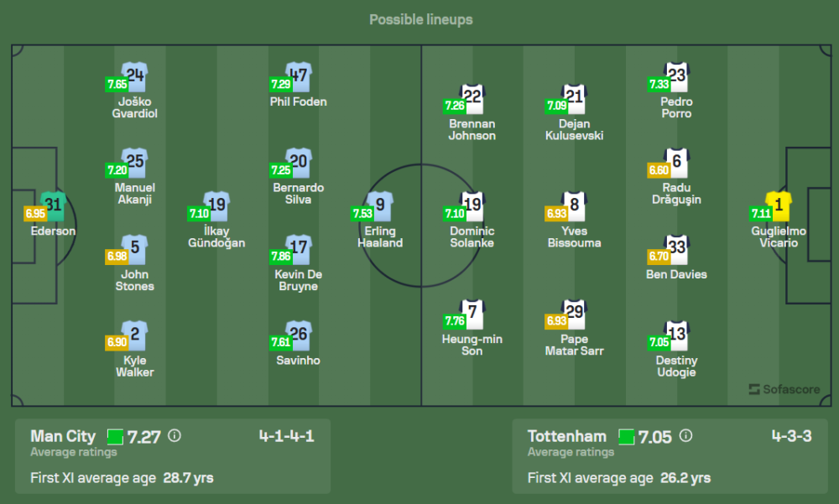Click the Dominic Solanke player name
839x504 pixels.
pos(472,237)
